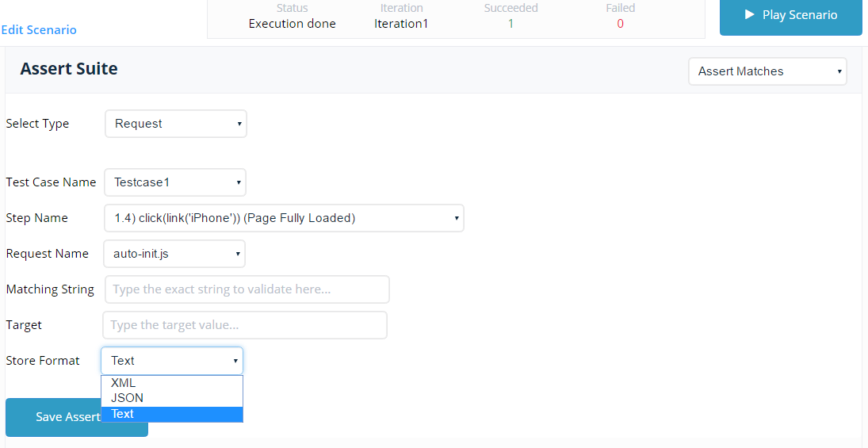
Task: Expand the Step Name dropdown
Action: point(284,218)
